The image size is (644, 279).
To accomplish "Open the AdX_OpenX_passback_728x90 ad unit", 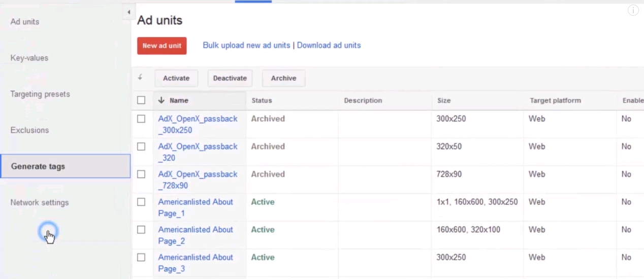I will pyautogui.click(x=198, y=180).
